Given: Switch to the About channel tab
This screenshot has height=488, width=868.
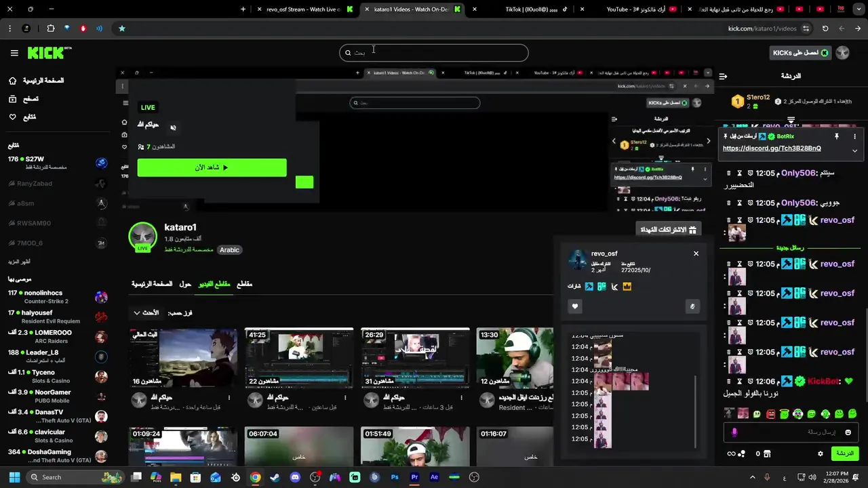Looking at the screenshot, I should (x=185, y=284).
